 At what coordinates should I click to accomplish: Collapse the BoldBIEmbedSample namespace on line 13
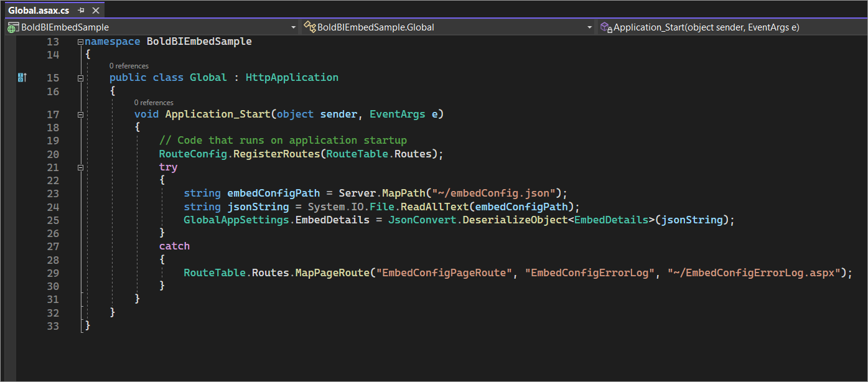tap(80, 41)
